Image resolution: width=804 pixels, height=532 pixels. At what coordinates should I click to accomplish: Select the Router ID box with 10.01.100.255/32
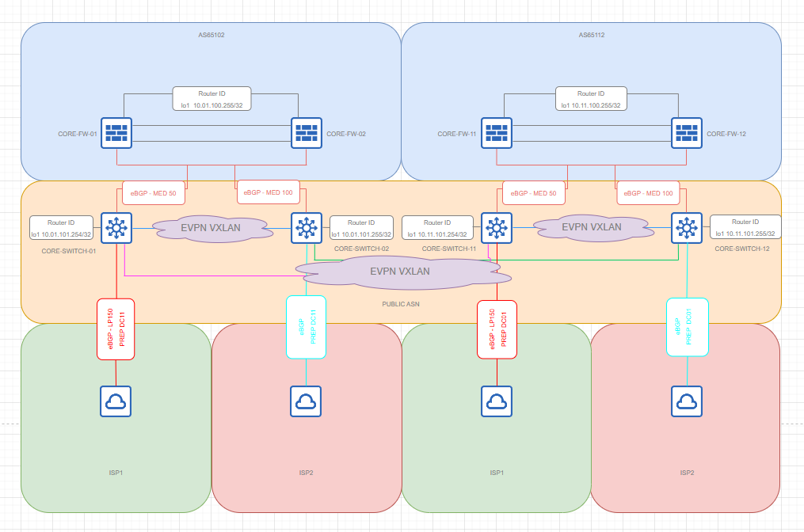pos(211,98)
